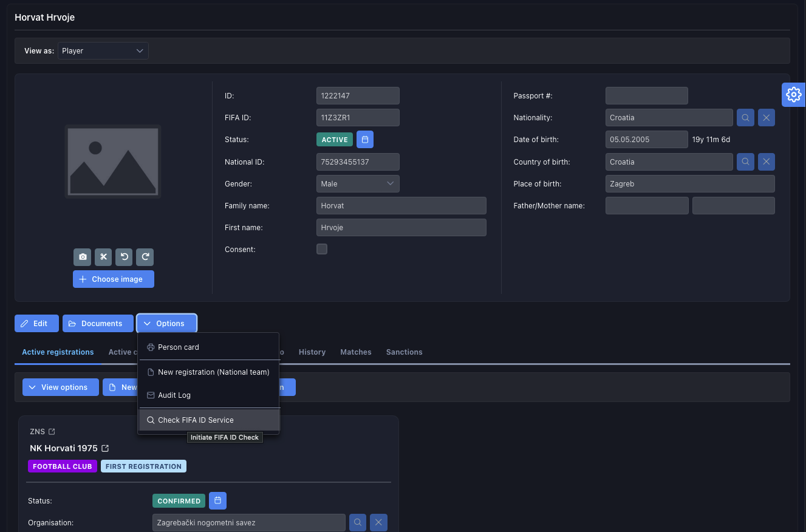Viewport: 806px width, 532px height.
Task: Expand the Gender dropdown
Action: 358,184
